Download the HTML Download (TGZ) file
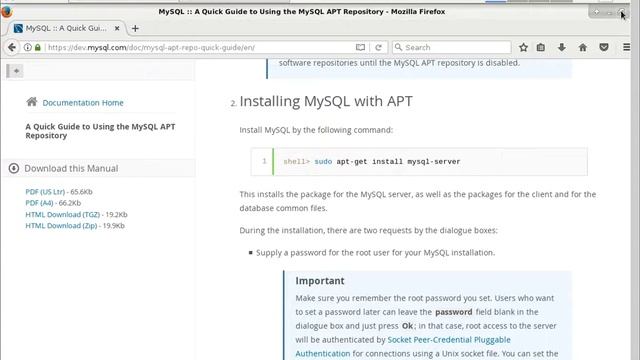640x360 pixels. click(62, 214)
